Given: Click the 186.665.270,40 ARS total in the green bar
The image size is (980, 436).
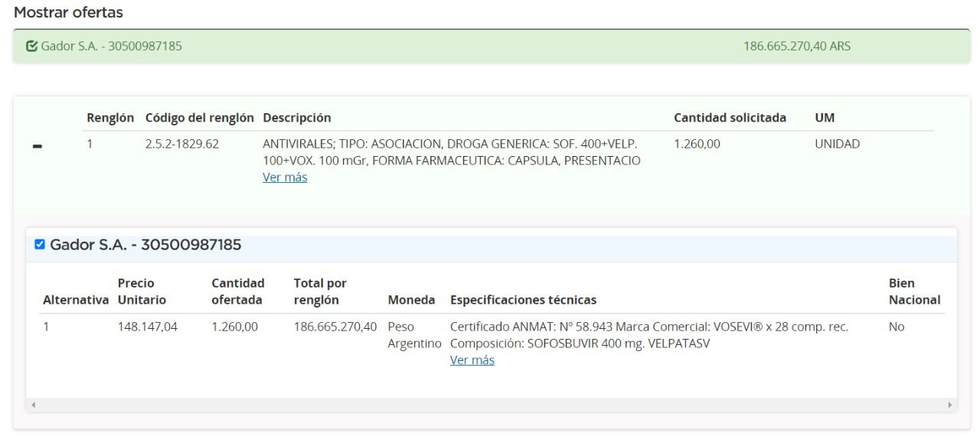Looking at the screenshot, I should [x=796, y=47].
